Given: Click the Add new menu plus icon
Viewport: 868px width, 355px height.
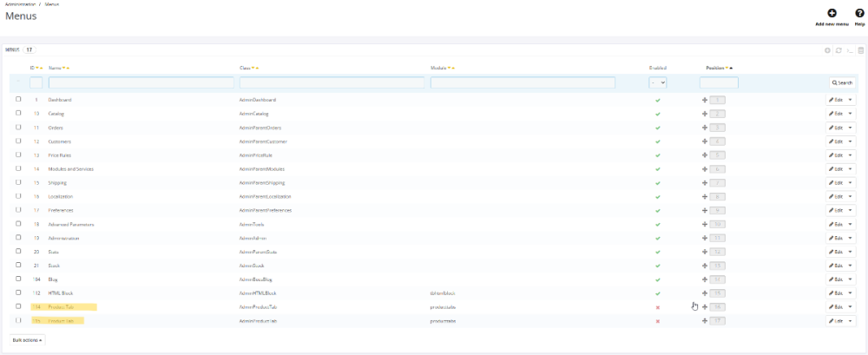Looking at the screenshot, I should (x=832, y=13).
